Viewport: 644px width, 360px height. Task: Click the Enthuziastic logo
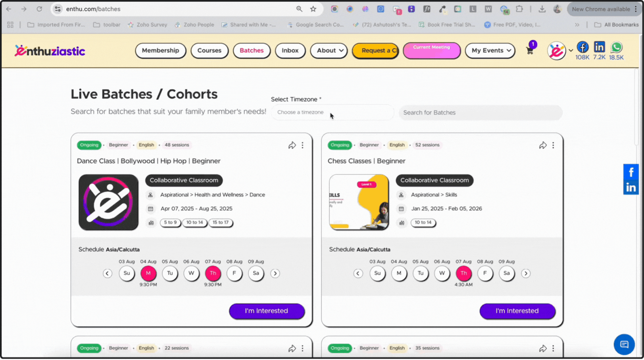point(50,51)
